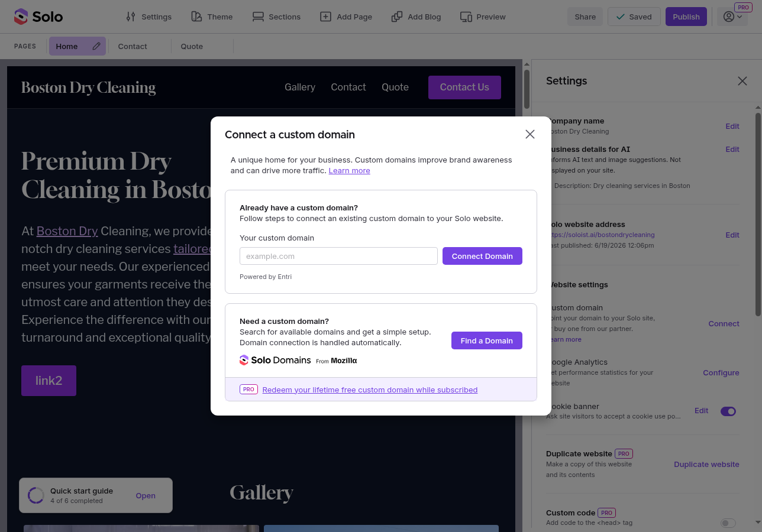Click the Boston Dry Cleaning site title
762x532 pixels.
coord(89,87)
